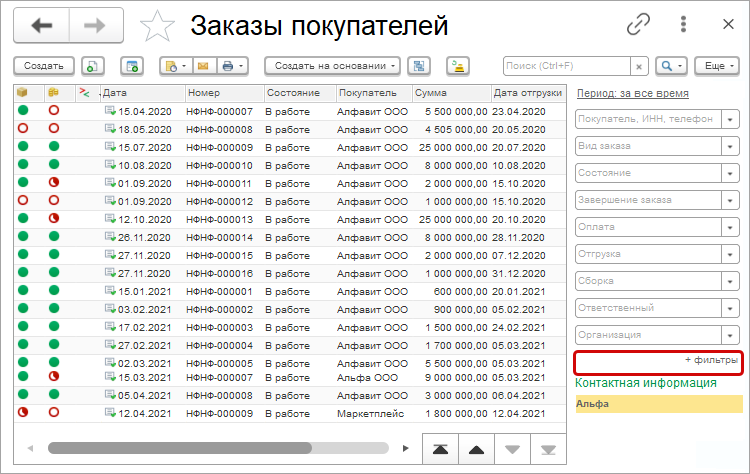Open the Завершение заказа filter dropdown
This screenshot has height=474, width=750.
(730, 200)
